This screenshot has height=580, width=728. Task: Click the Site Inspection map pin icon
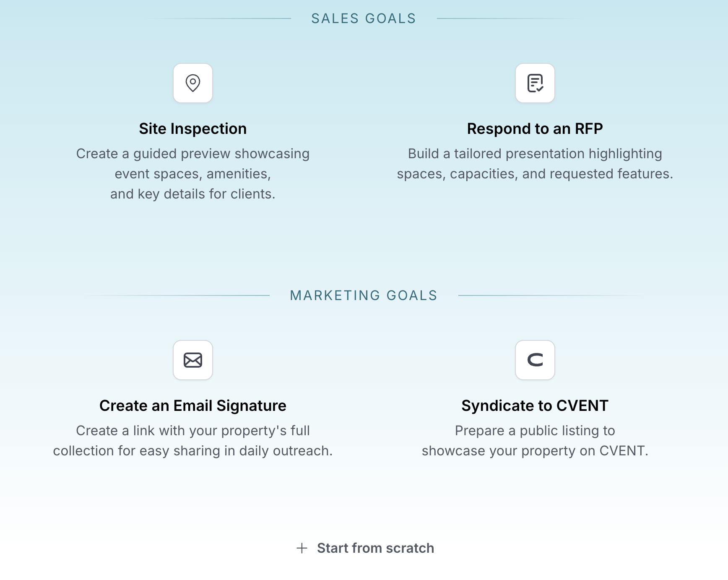tap(193, 83)
